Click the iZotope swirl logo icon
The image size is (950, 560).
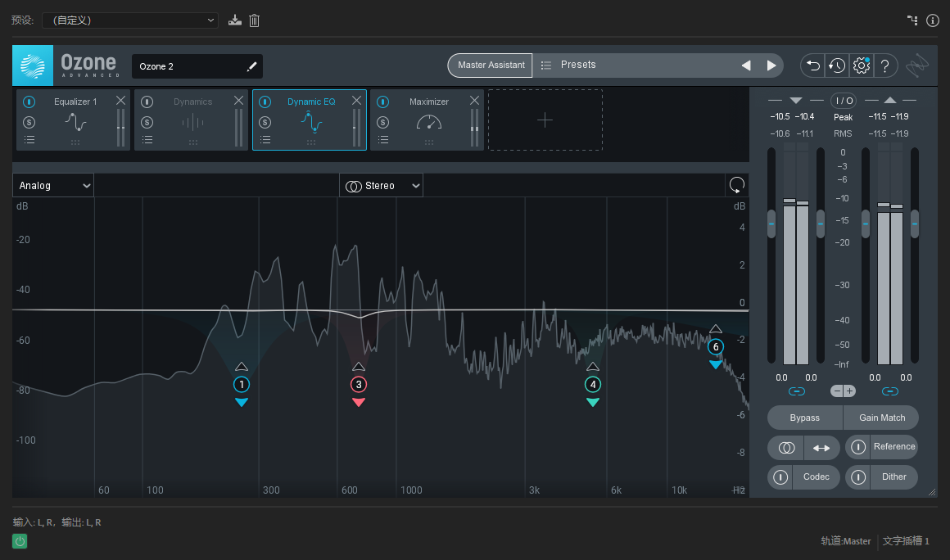click(x=917, y=65)
